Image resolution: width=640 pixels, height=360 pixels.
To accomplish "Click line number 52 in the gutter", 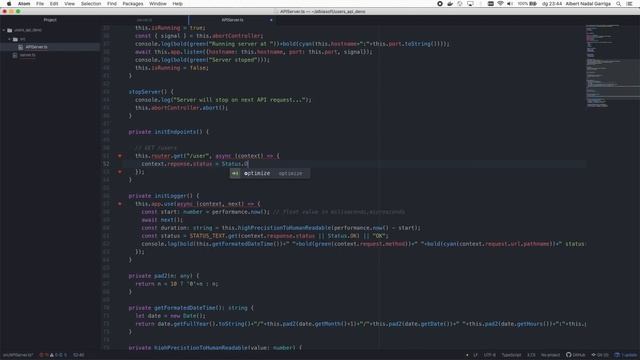I will (106, 164).
